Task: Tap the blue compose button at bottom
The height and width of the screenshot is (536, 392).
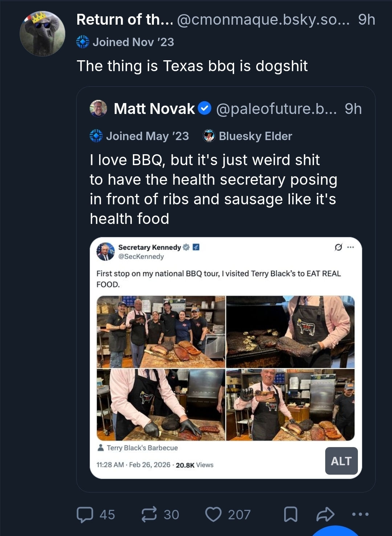Action: point(336,532)
